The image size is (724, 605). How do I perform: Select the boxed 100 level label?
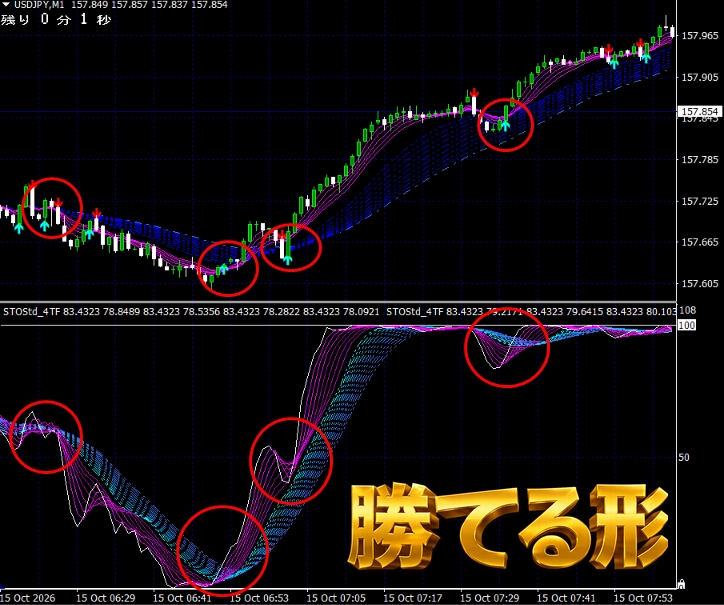tap(687, 326)
